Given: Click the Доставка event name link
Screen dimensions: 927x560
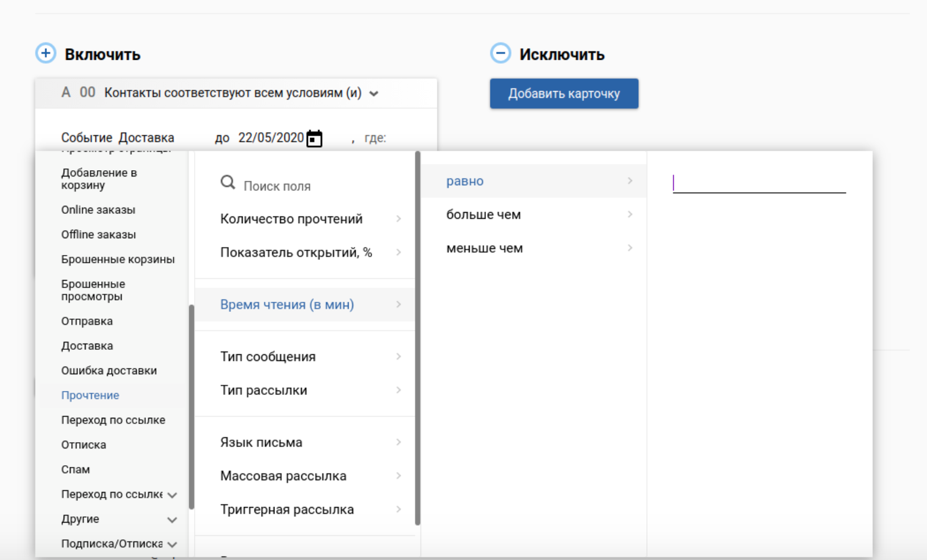Looking at the screenshot, I should click(x=146, y=138).
